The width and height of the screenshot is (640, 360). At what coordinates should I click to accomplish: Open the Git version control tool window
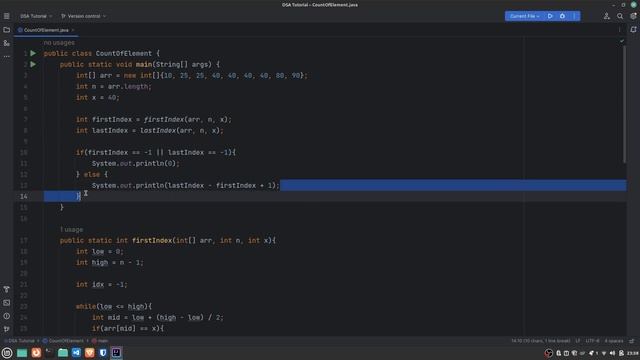[7, 329]
